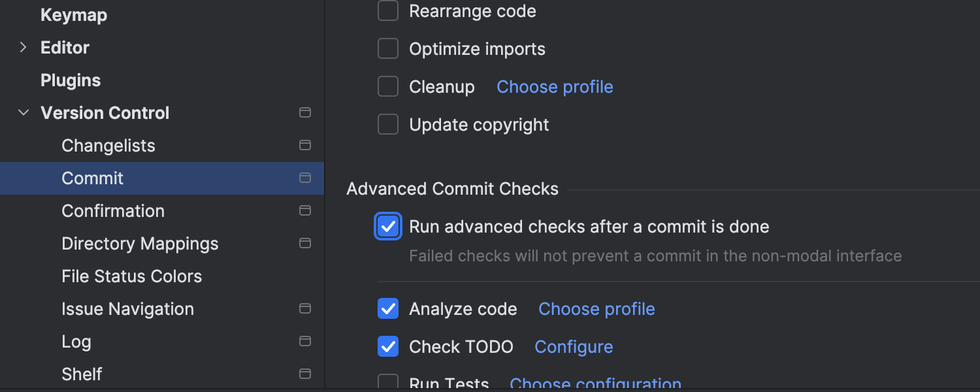Click project-level icon beside Issue Navigation
This screenshot has height=392, width=980.
tap(304, 308)
